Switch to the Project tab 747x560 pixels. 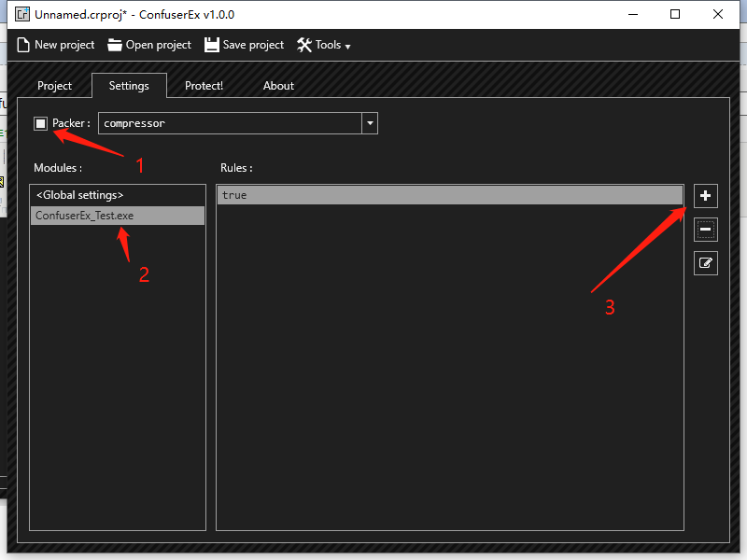pos(54,86)
